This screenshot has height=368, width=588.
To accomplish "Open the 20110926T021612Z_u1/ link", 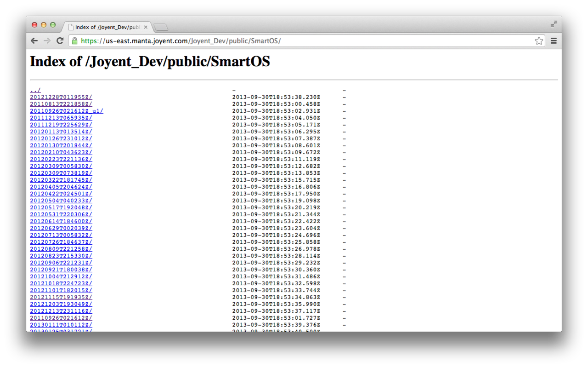I will pyautogui.click(x=67, y=111).
